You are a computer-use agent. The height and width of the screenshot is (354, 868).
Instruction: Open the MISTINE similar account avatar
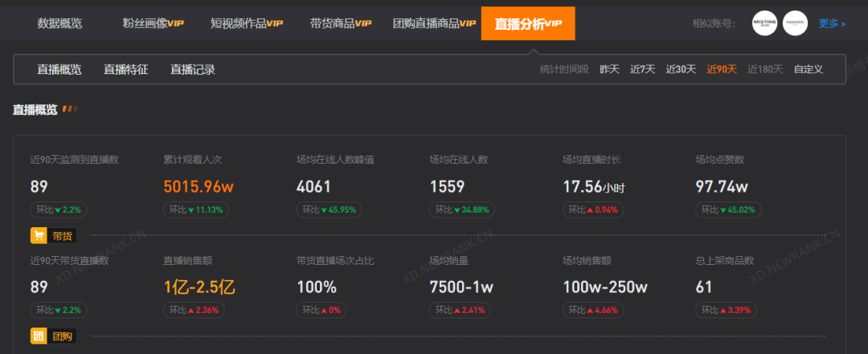point(764,23)
